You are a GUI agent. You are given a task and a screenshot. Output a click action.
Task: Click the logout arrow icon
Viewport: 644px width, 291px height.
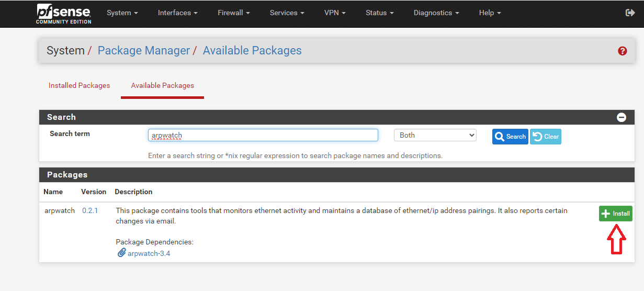(630, 13)
